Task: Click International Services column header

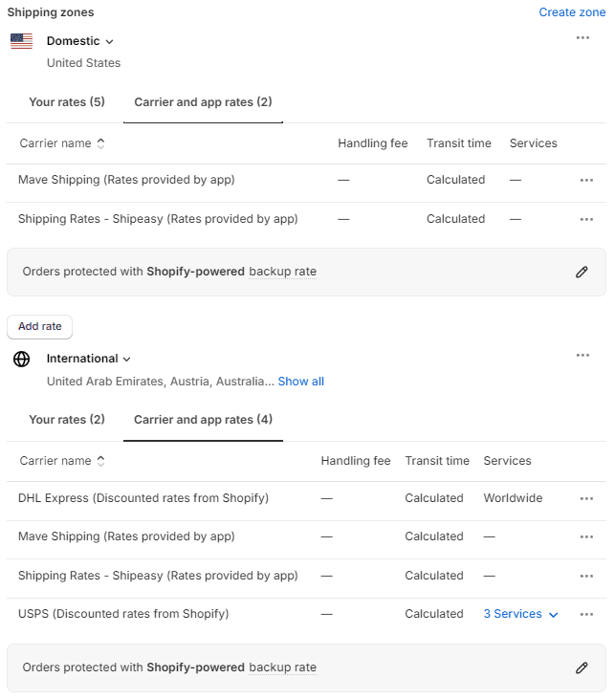Action: (x=507, y=461)
